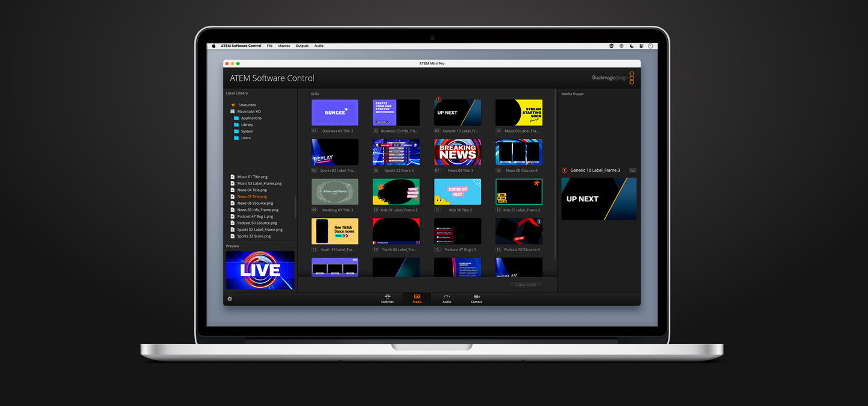The height and width of the screenshot is (406, 868).
Task: Open the Outputs menu
Action: [301, 45]
